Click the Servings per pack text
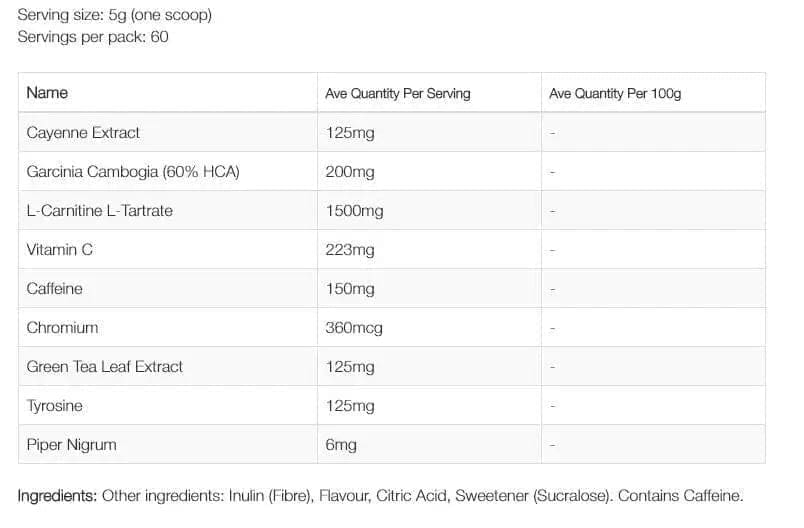 tap(93, 37)
